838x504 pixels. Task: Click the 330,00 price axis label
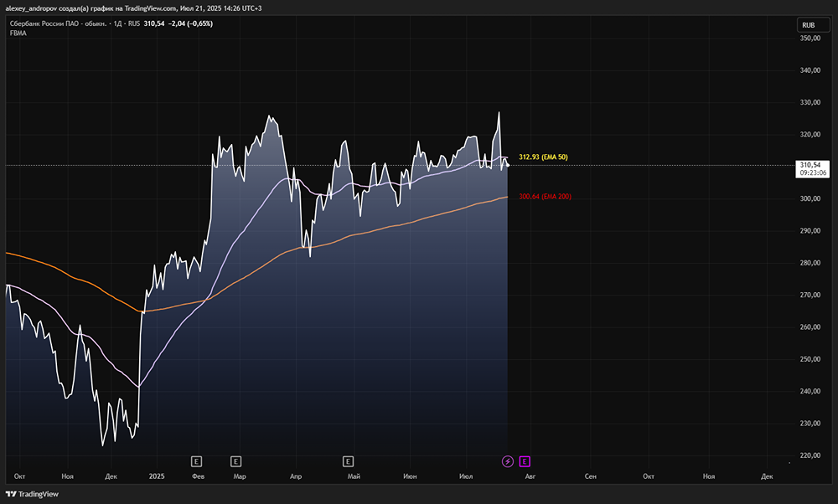click(x=810, y=102)
